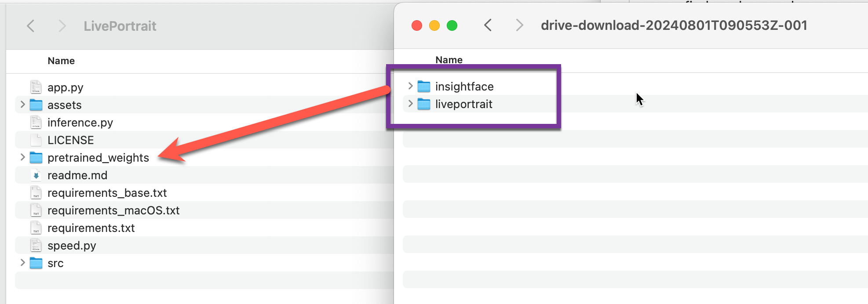The width and height of the screenshot is (868, 304).
Task: Expand the pretrained_weights folder
Action: 22,157
